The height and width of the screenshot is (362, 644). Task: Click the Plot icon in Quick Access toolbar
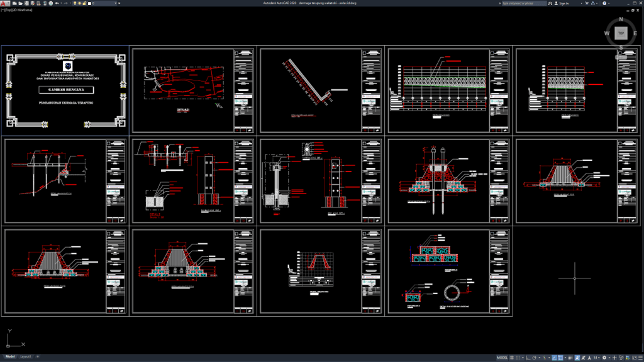point(50,4)
